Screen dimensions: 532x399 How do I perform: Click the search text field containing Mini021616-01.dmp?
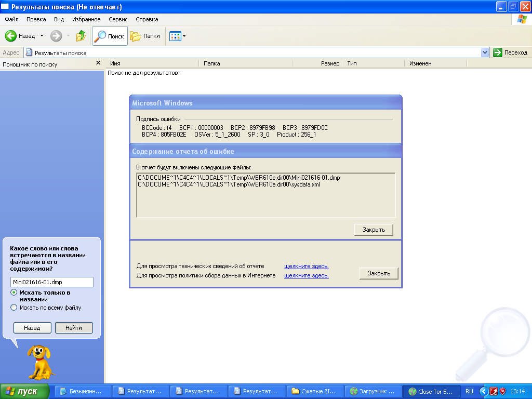click(x=51, y=282)
